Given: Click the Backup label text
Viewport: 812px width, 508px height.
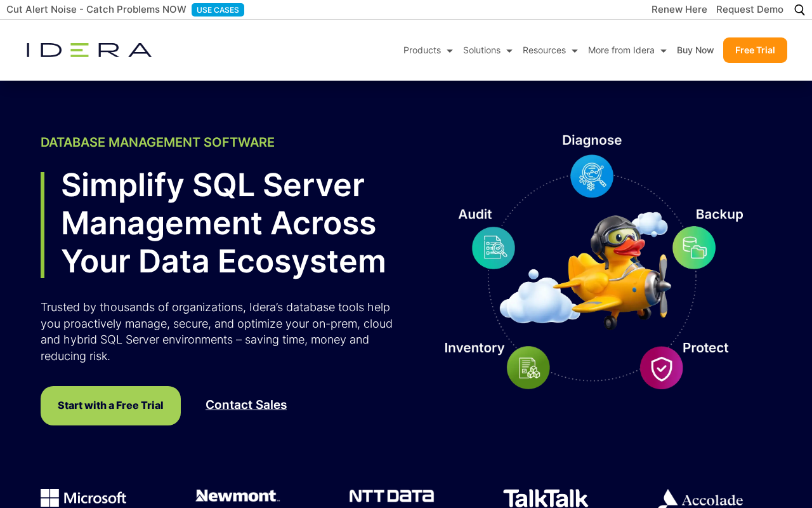Looking at the screenshot, I should [x=719, y=215].
